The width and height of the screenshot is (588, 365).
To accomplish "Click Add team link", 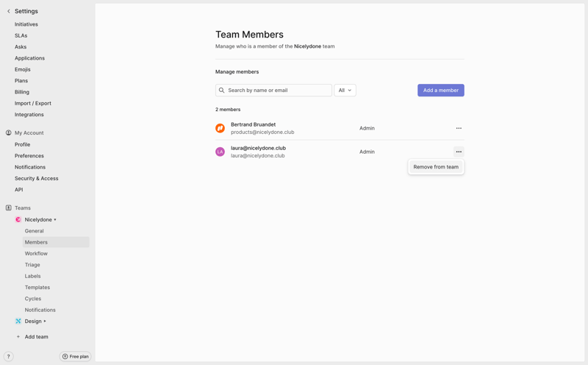I will point(36,337).
